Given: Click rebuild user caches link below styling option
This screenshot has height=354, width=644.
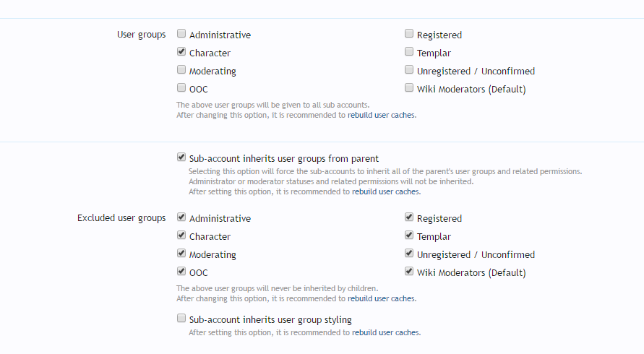Looking at the screenshot, I should tap(385, 332).
